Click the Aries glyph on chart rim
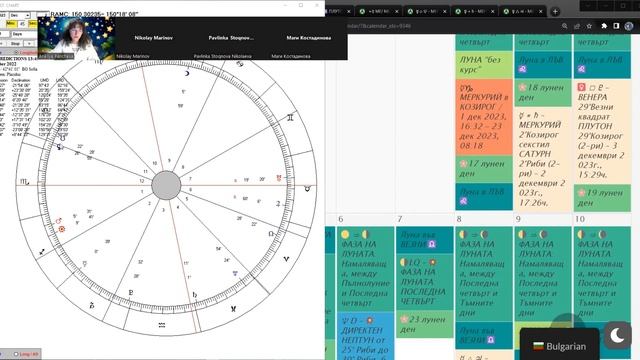Image resolution: width=640 pixels, height=360 pixels. pyautogui.click(x=286, y=259)
